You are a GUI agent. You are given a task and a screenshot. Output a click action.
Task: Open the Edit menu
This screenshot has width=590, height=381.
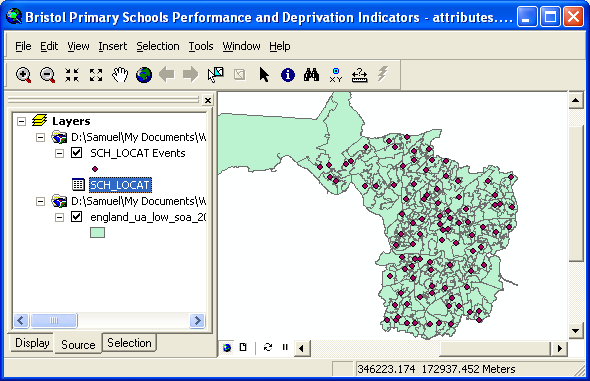(x=49, y=46)
